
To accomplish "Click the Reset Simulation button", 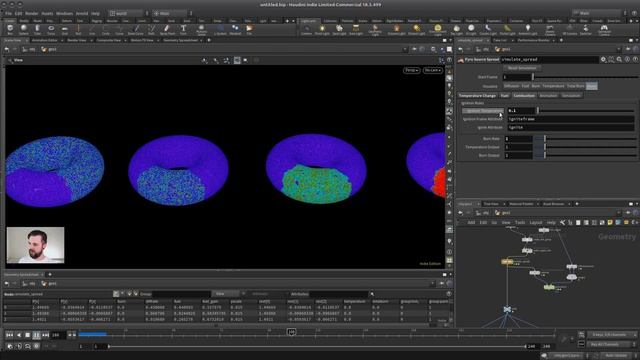I will [x=522, y=68].
